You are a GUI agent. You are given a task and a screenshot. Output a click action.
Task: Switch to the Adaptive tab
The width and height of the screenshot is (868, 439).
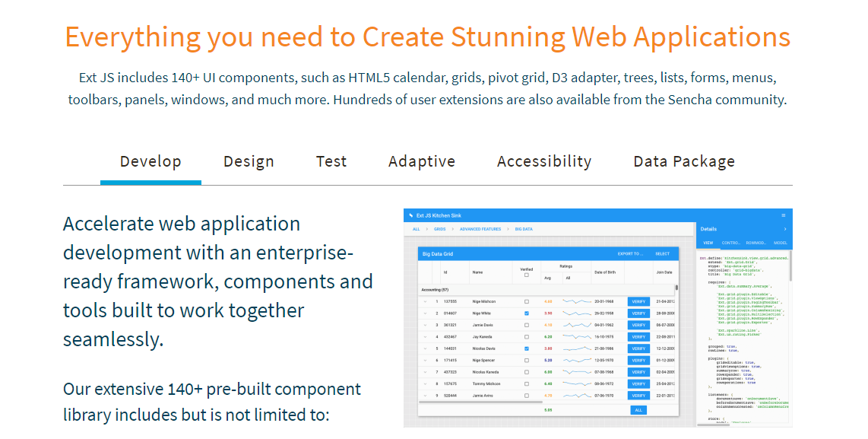(422, 162)
